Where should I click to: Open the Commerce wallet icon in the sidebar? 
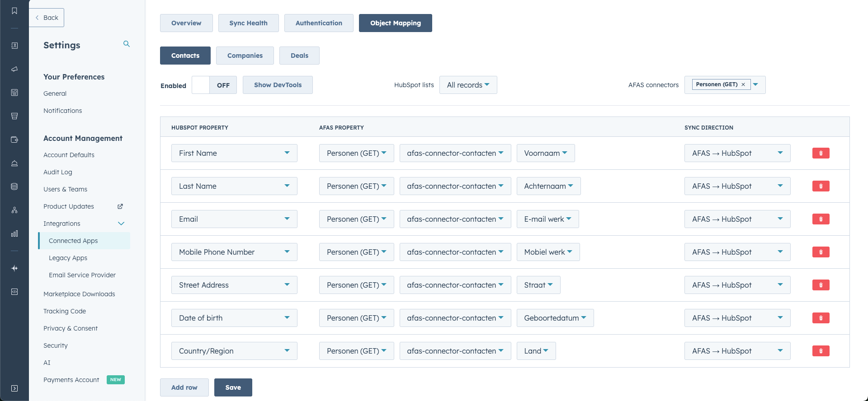14,140
